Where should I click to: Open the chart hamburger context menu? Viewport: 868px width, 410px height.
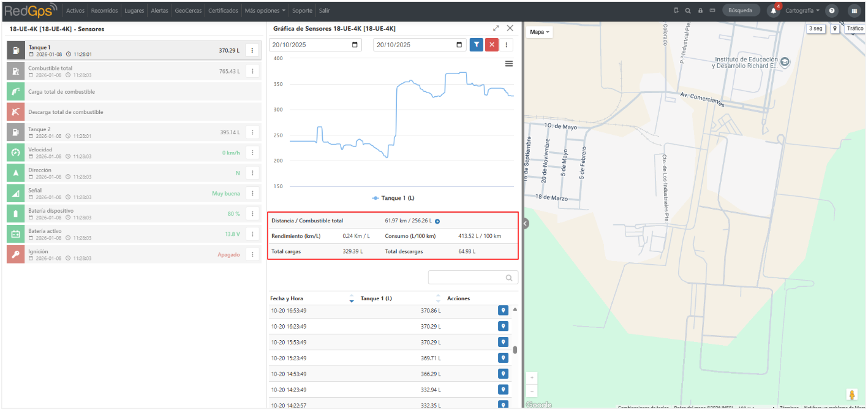click(508, 64)
